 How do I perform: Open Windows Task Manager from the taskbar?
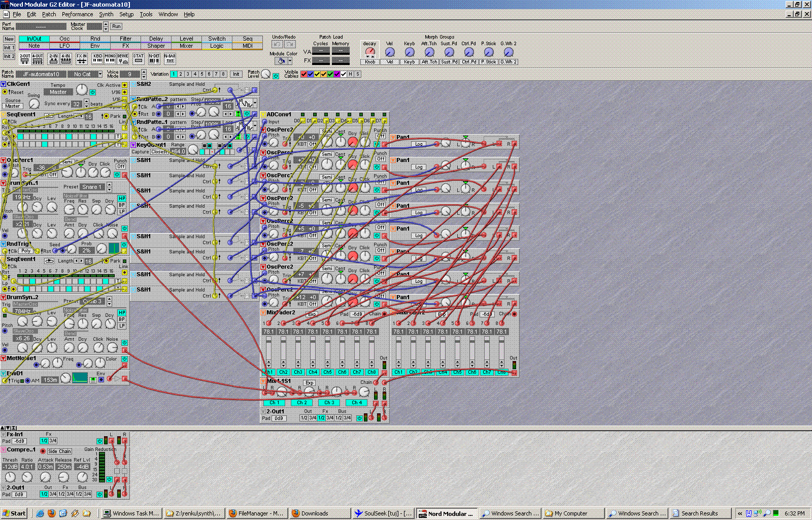tap(131, 513)
